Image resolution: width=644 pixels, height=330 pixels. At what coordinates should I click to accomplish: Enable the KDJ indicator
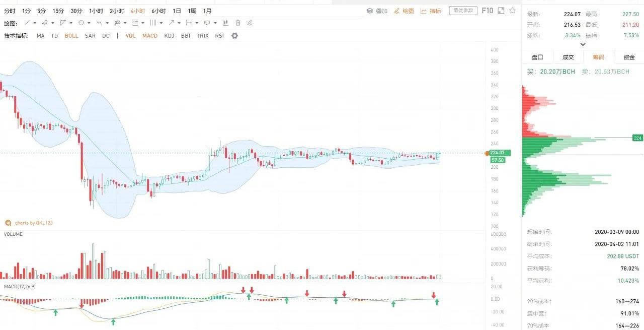pos(170,36)
